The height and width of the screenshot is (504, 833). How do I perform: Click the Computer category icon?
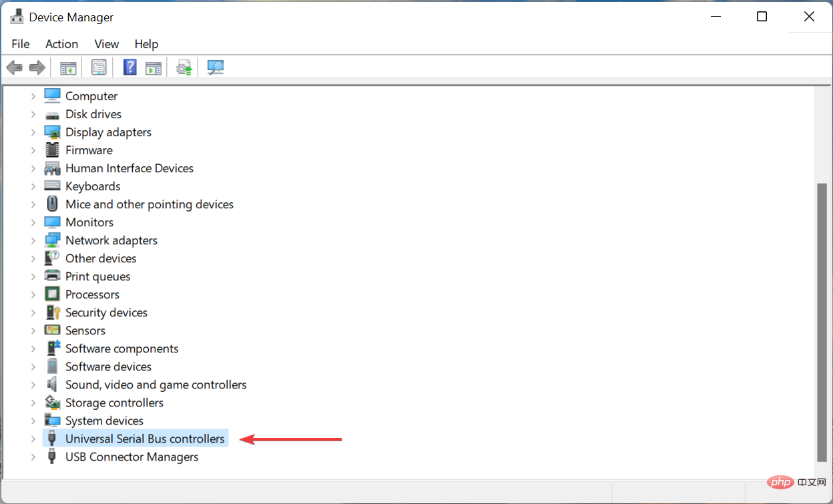click(52, 95)
